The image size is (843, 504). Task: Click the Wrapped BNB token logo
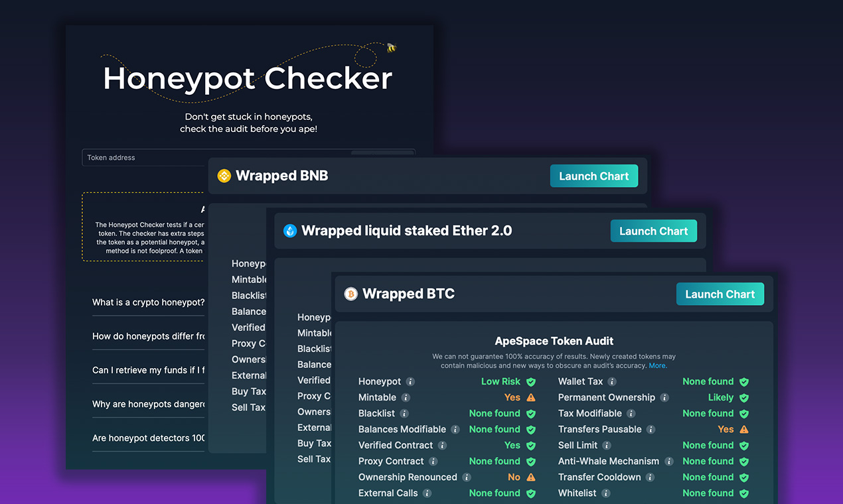[x=224, y=176]
